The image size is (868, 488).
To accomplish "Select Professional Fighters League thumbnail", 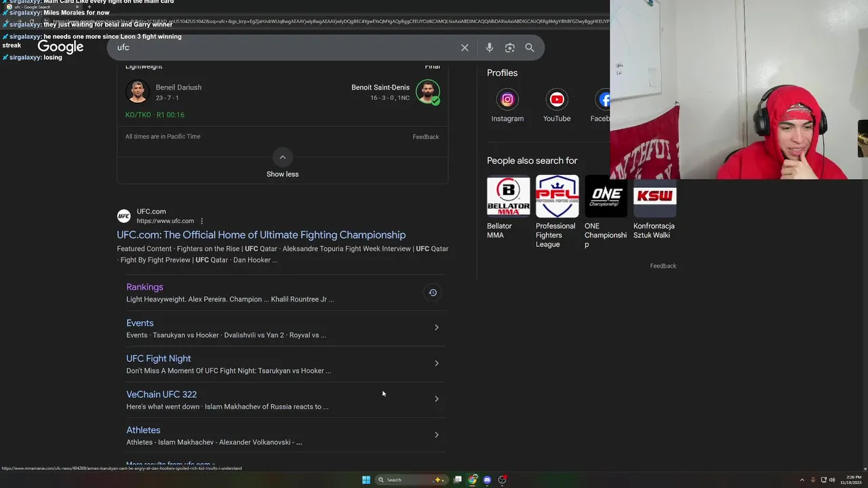I will [557, 197].
